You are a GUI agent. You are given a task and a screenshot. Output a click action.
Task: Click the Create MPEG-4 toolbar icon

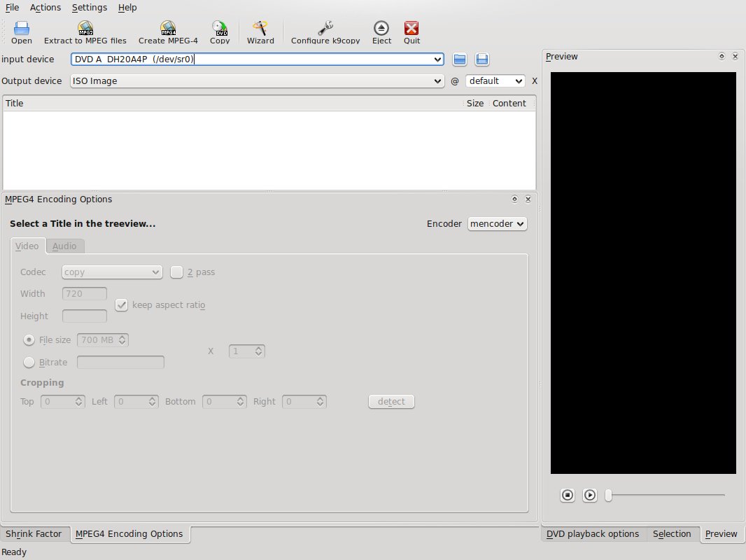(x=168, y=33)
